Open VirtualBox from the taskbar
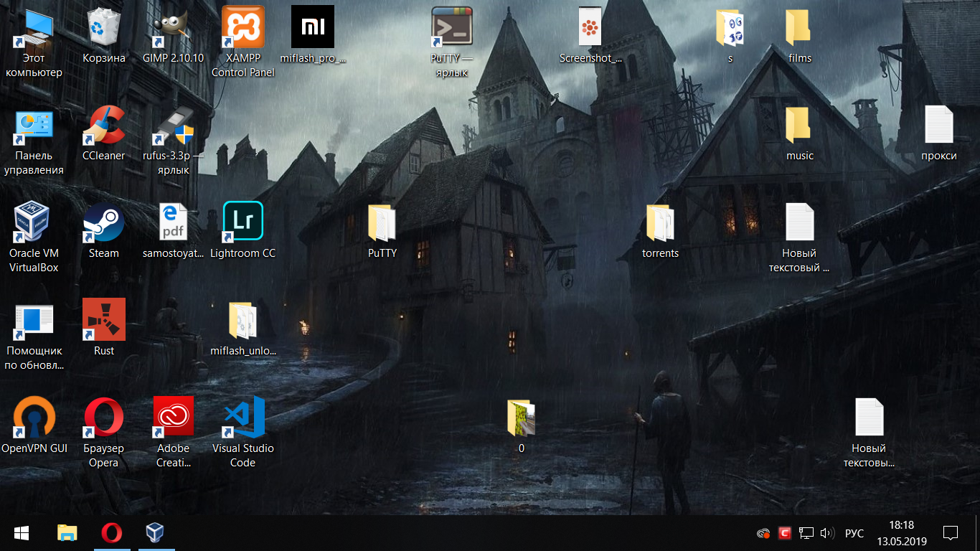980x551 pixels. pos(155,533)
